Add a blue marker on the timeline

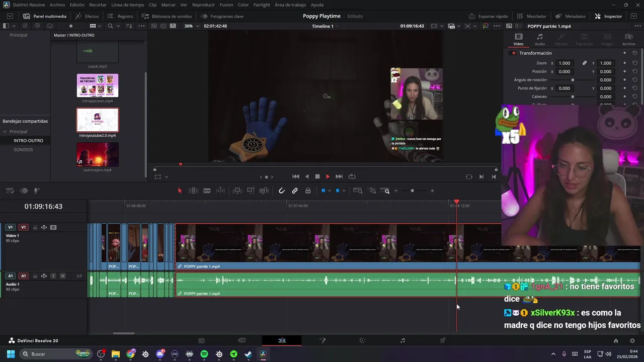(338, 191)
